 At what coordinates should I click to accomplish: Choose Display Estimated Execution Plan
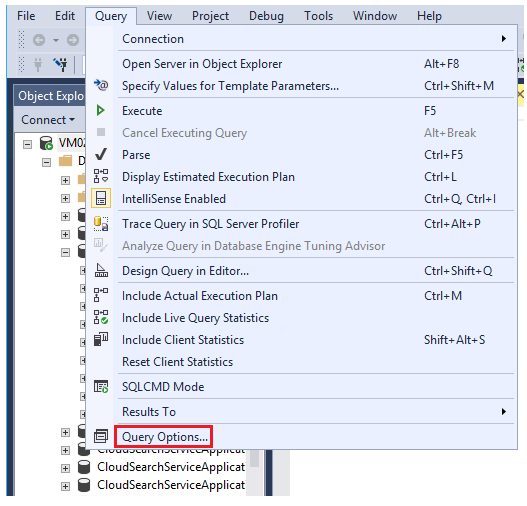coord(301,177)
